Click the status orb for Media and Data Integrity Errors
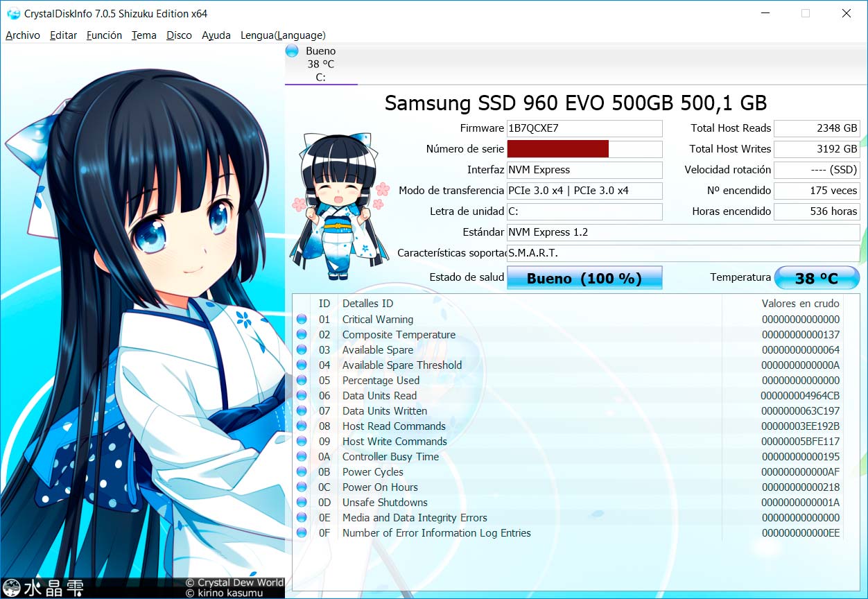Screen dimensions: 868x599 tap(302, 518)
